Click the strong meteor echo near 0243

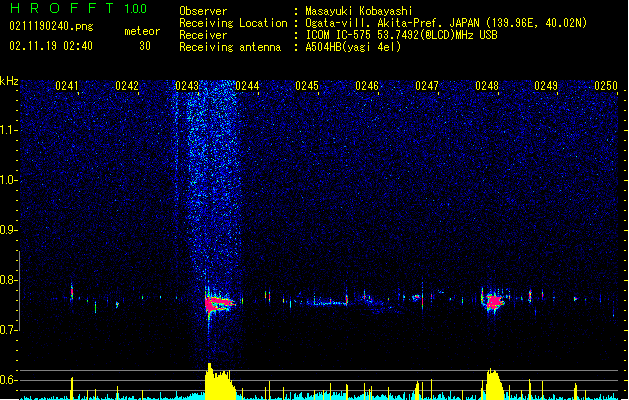[219, 303]
